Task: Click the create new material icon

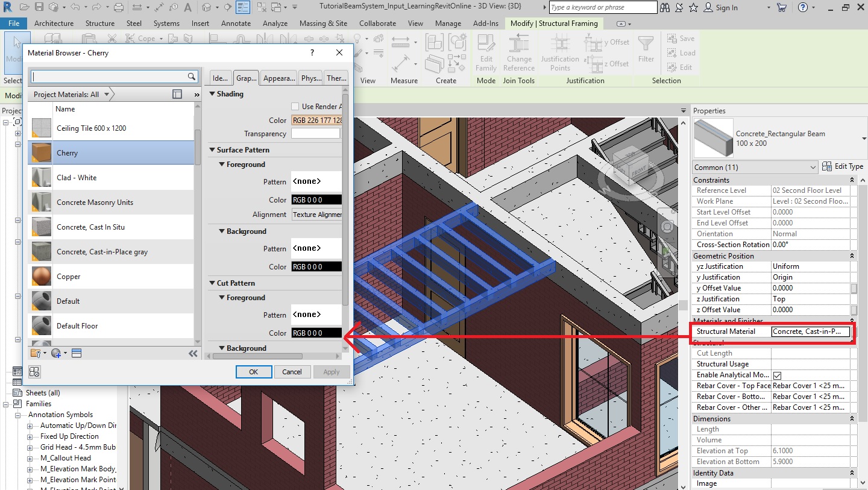Action: tap(56, 353)
